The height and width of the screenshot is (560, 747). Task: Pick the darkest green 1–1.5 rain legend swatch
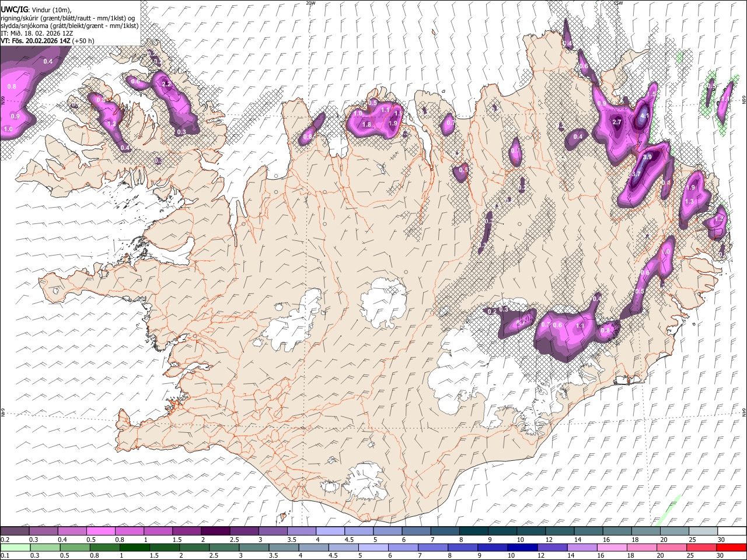click(x=135, y=547)
